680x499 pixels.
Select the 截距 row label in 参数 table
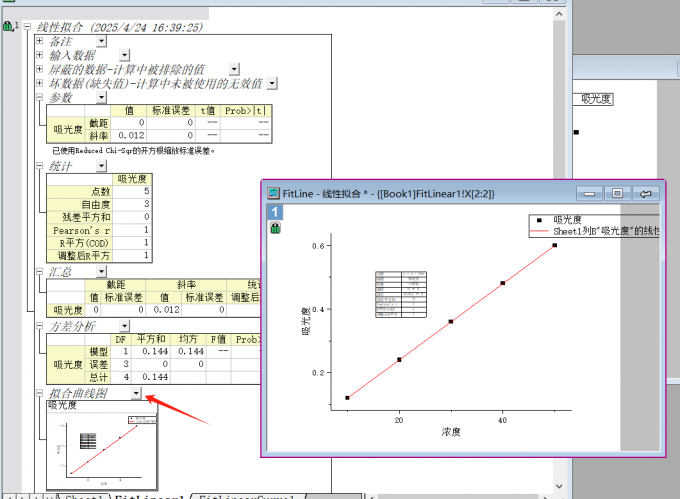(x=98, y=123)
